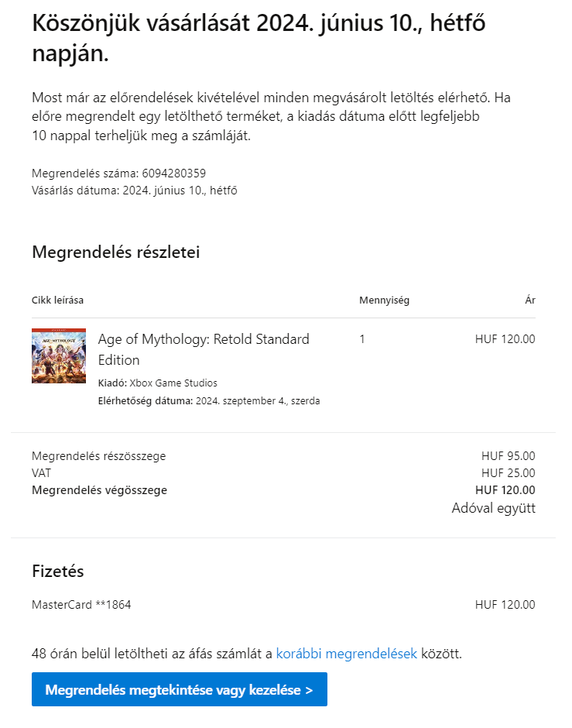Click Megrendelés megtekintése vagy kezelése button
The image size is (572, 728).
[179, 689]
